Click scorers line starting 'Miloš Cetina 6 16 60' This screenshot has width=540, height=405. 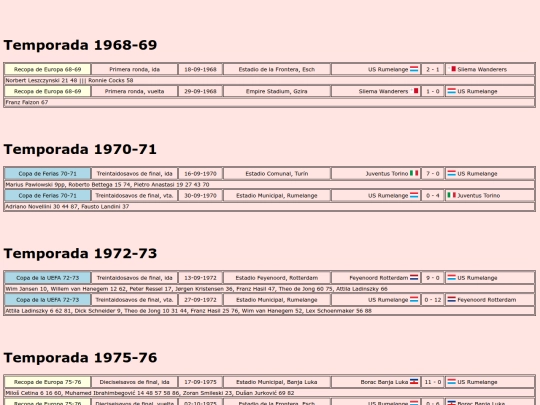coord(269,393)
